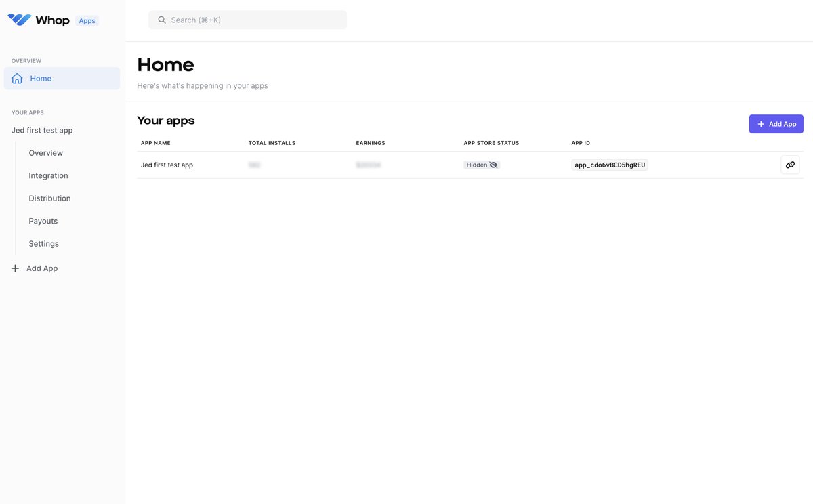Click the plus icon in the purple Add App button
Screen dimensions: 813x504
point(761,124)
